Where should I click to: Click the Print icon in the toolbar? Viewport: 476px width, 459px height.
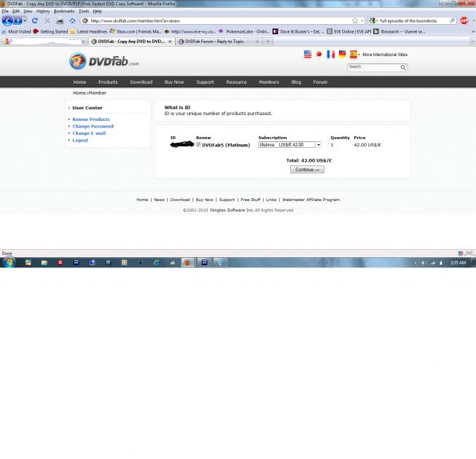[60, 21]
